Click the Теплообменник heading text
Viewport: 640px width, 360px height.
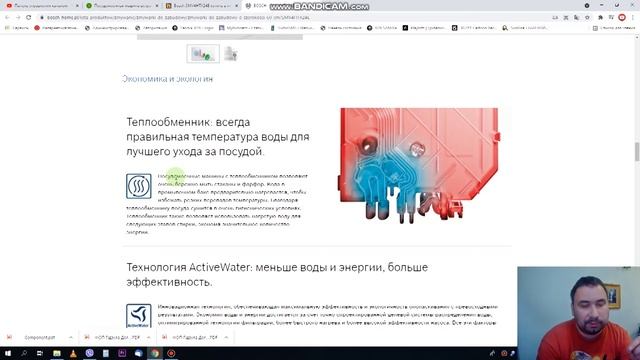(218, 137)
